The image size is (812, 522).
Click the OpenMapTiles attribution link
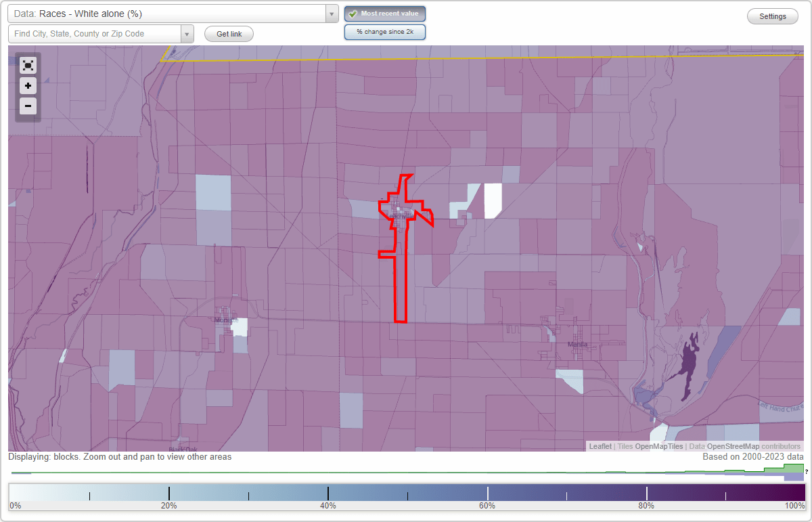click(x=659, y=446)
